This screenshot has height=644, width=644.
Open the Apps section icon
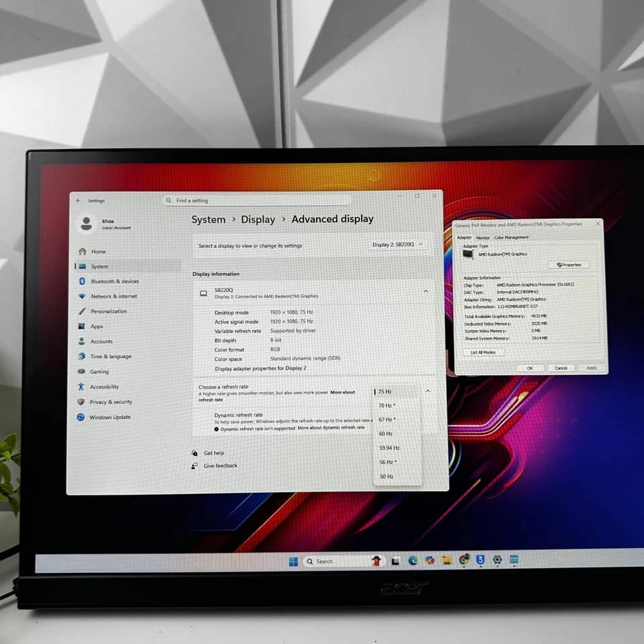[81, 326]
